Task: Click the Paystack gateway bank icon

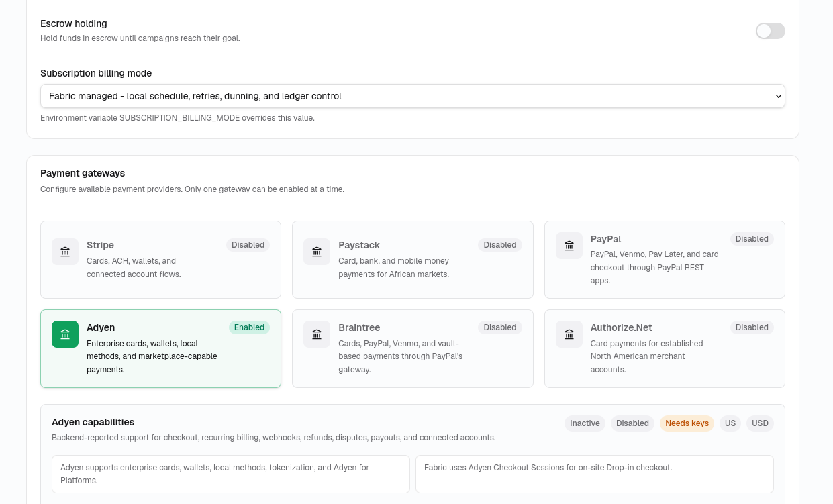Action: (317, 252)
